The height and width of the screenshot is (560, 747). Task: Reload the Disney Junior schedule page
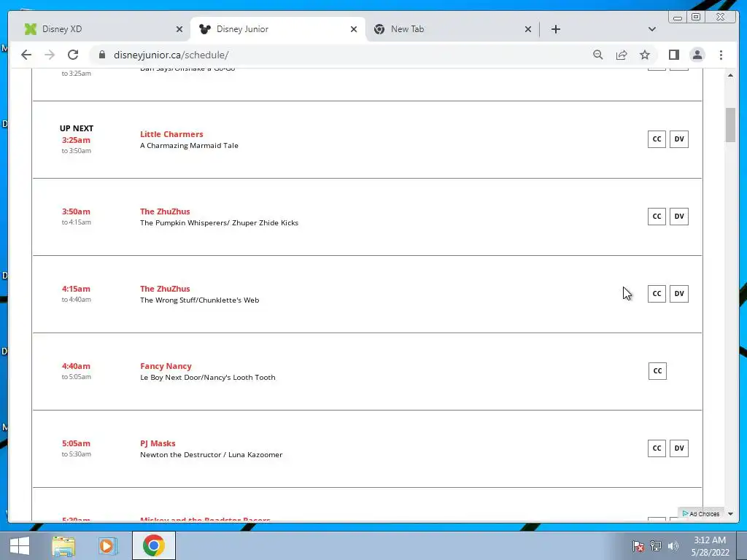point(73,55)
